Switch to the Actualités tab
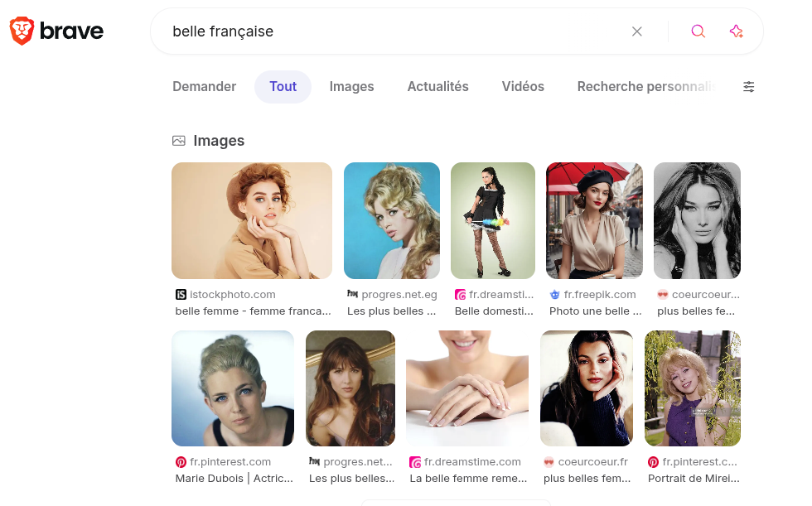This screenshot has width=812, height=506. (437, 87)
